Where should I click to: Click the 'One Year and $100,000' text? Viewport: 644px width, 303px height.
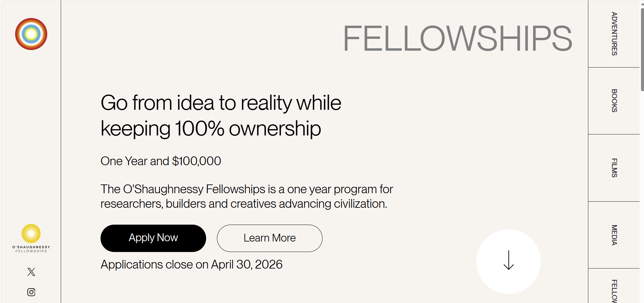pyautogui.click(x=161, y=161)
